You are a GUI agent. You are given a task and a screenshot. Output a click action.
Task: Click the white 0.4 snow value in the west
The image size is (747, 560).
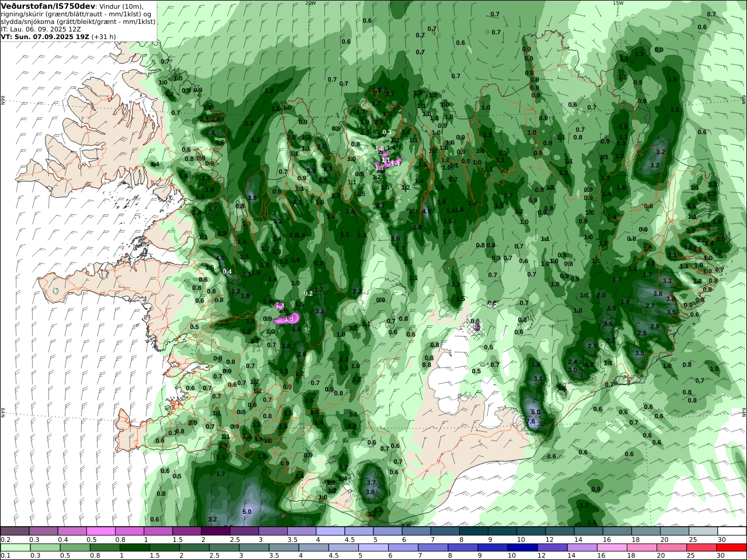coord(228,272)
